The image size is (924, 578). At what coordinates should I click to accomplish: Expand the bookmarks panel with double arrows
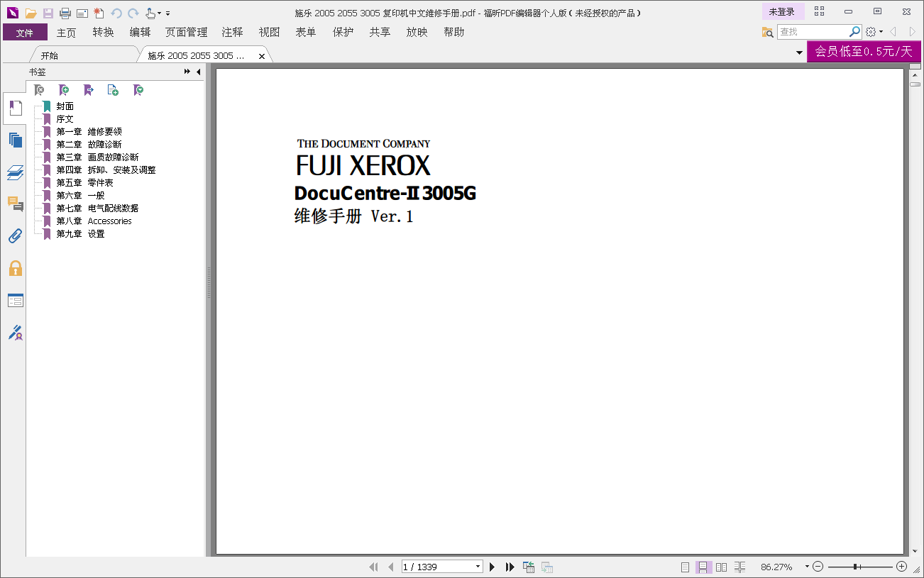(187, 72)
